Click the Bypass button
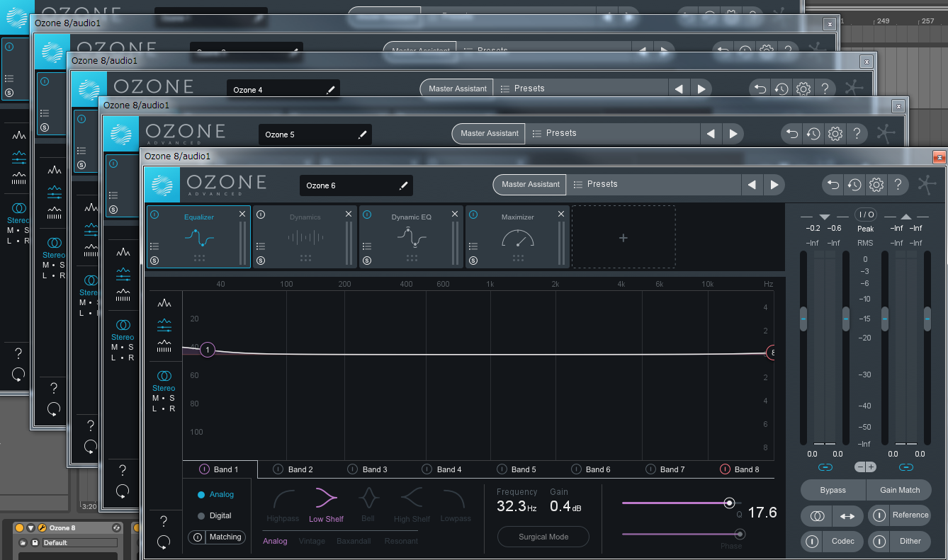Image resolution: width=948 pixels, height=560 pixels. (833, 490)
